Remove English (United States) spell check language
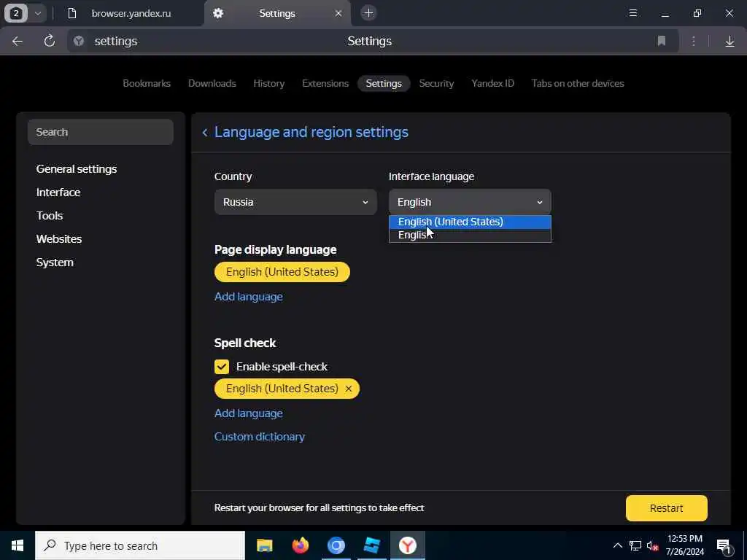This screenshot has width=747, height=560. tap(348, 389)
